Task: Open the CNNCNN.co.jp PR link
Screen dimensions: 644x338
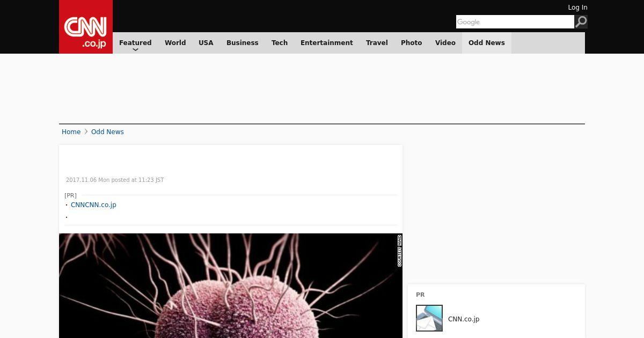Action: click(93, 205)
